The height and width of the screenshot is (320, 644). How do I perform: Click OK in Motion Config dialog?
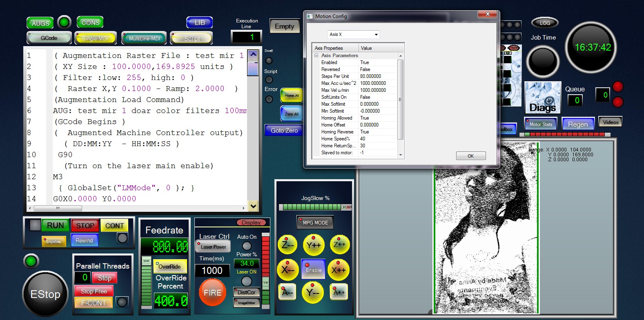point(470,156)
